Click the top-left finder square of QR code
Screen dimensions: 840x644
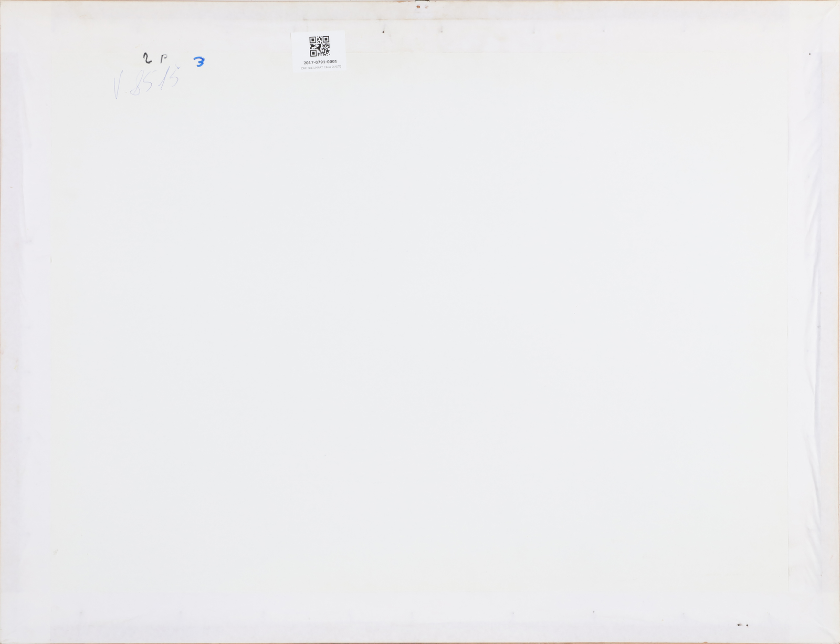(312, 39)
